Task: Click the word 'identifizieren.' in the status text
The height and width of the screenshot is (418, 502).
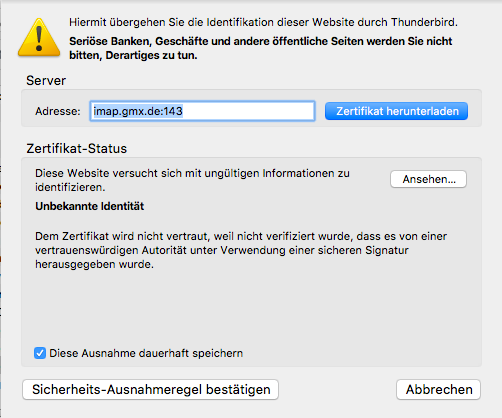Action: [70, 187]
